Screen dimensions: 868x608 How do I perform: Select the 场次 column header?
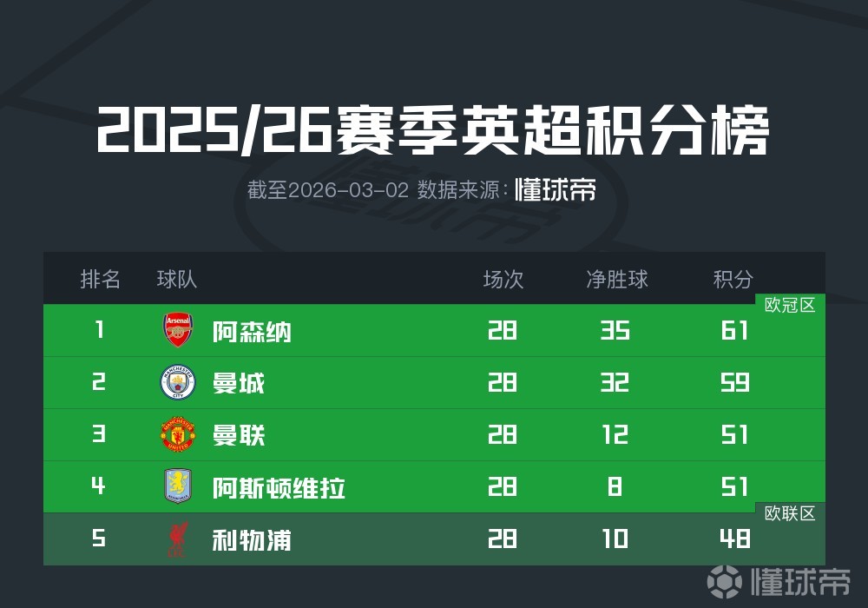coord(503,279)
